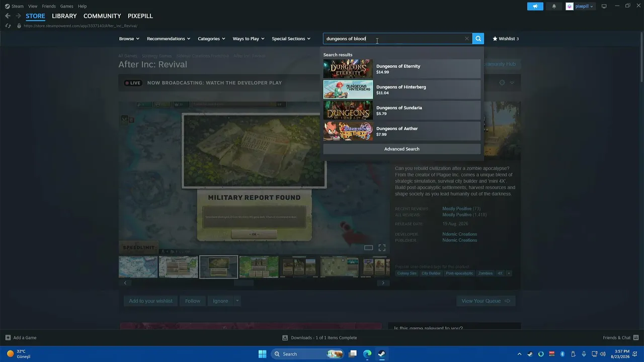This screenshot has width=644, height=362.
Task: Click the Steam taskbar icon
Action: 381,354
